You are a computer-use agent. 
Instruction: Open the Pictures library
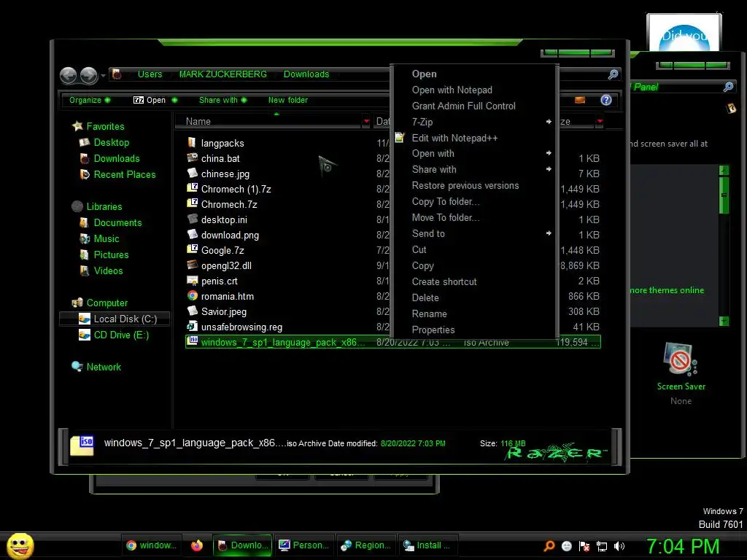pyautogui.click(x=104, y=254)
